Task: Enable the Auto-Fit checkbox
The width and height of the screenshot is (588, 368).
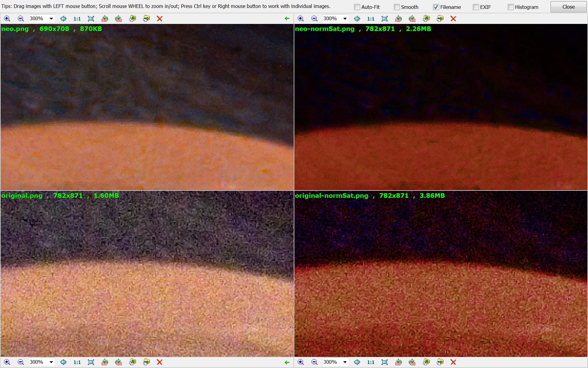Action: (357, 7)
